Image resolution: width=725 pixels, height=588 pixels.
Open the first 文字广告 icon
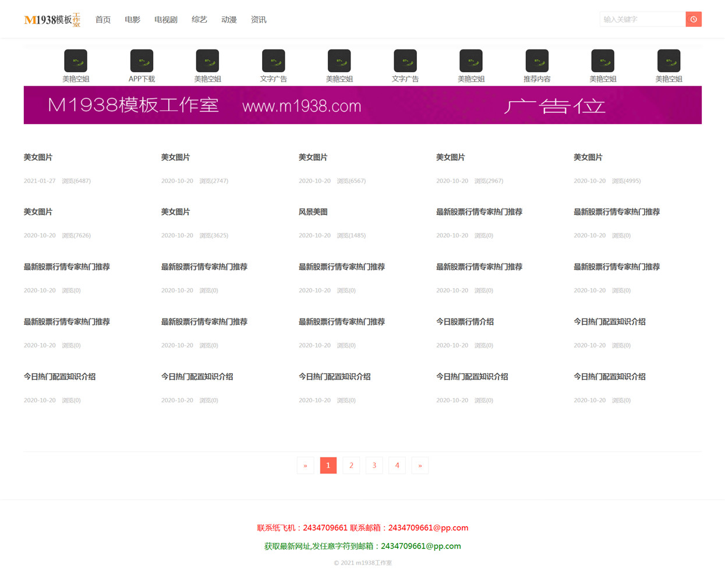tap(273, 61)
